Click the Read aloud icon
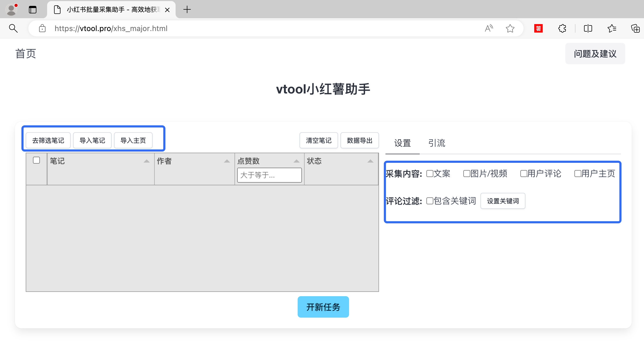 tap(489, 28)
